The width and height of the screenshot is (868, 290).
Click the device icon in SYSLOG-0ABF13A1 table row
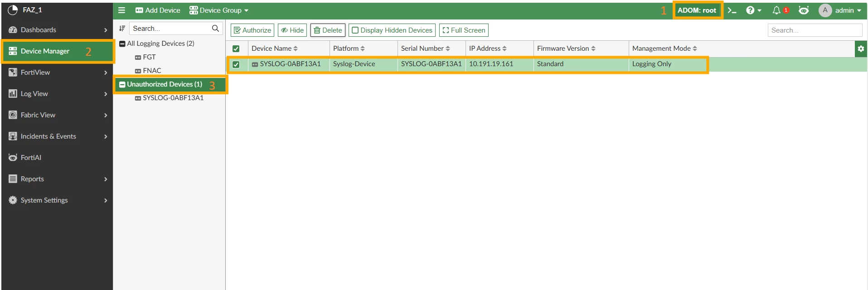coord(255,64)
